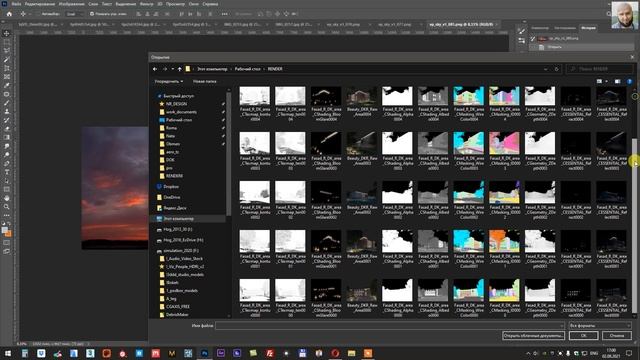This screenshot has width=640, height=360.
Task: Select the Crop tool
Action: pyautogui.click(x=7, y=68)
